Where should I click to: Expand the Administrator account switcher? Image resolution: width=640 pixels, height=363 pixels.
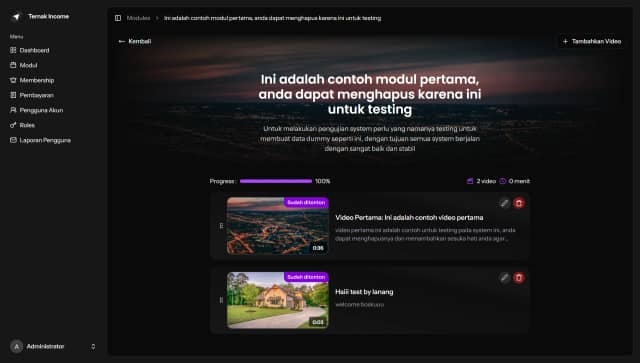click(x=93, y=347)
